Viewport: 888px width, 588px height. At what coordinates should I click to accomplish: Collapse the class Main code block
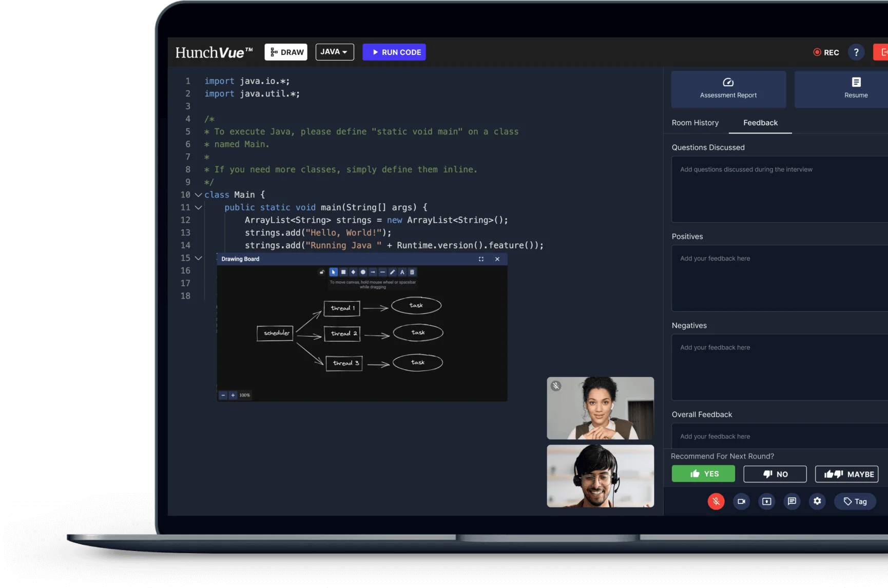point(198,195)
